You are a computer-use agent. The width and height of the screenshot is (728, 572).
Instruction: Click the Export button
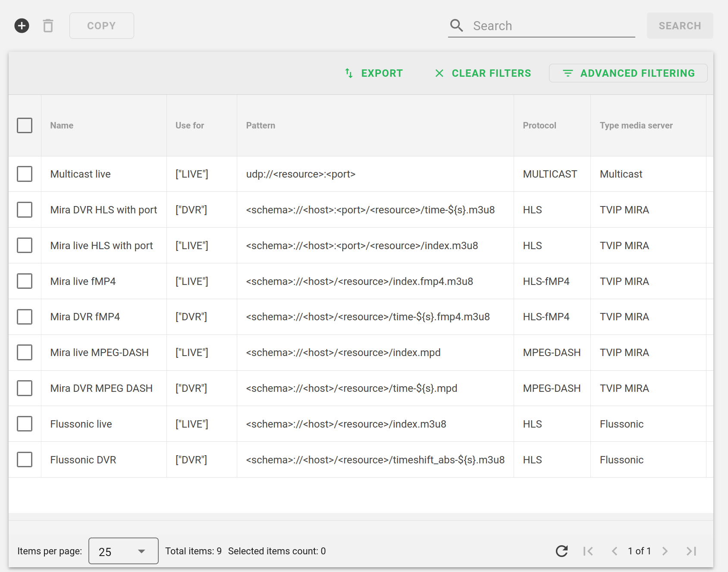[374, 73]
